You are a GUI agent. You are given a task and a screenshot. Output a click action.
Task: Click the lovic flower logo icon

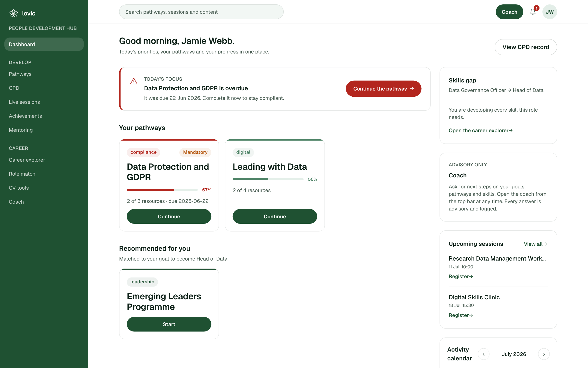pyautogui.click(x=13, y=13)
